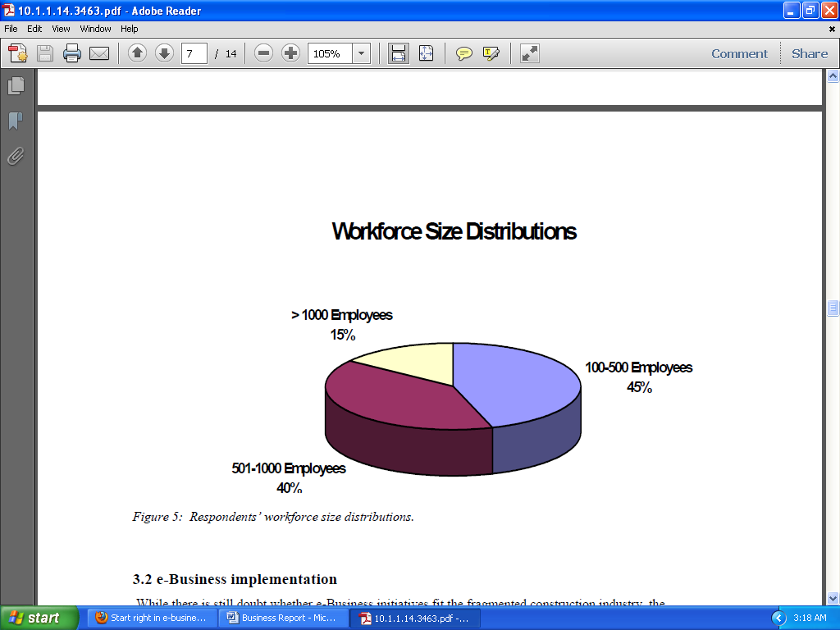Open the Page Thumbnails side panel
840x630 pixels.
click(16, 85)
